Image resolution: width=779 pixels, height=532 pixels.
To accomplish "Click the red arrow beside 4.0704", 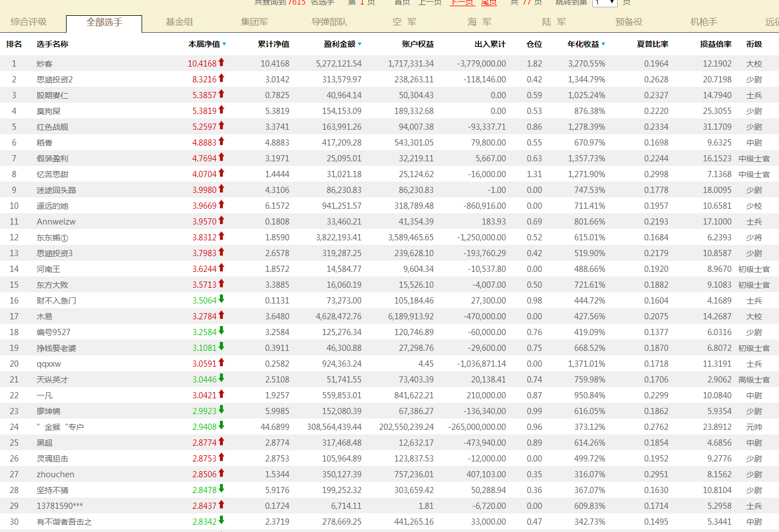I will click(222, 173).
